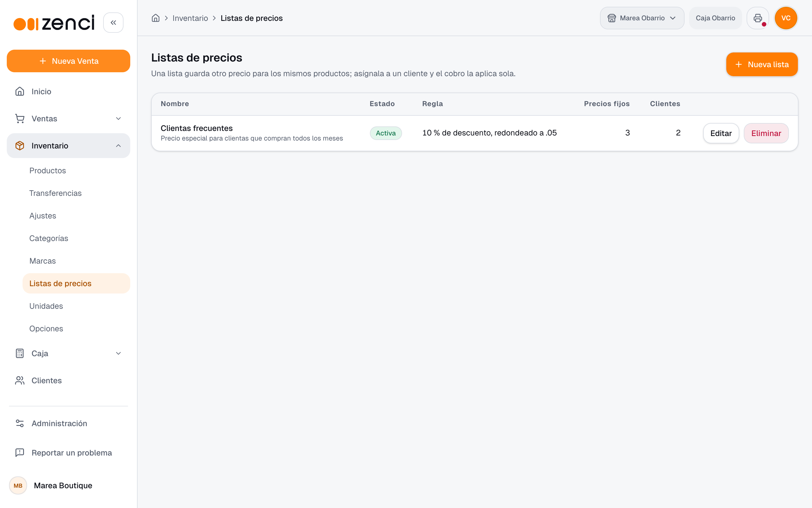Image resolution: width=812 pixels, height=508 pixels.
Task: Click the zenci logo
Action: [x=54, y=23]
